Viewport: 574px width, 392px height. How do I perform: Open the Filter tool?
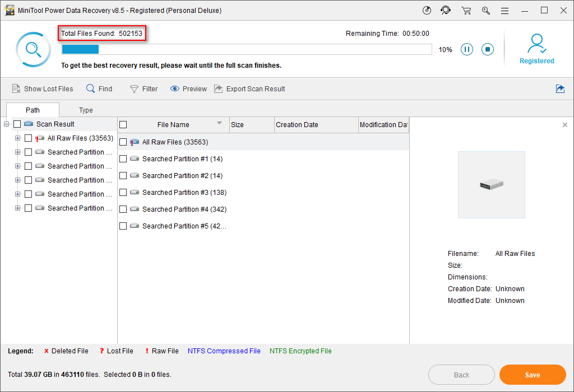[143, 88]
